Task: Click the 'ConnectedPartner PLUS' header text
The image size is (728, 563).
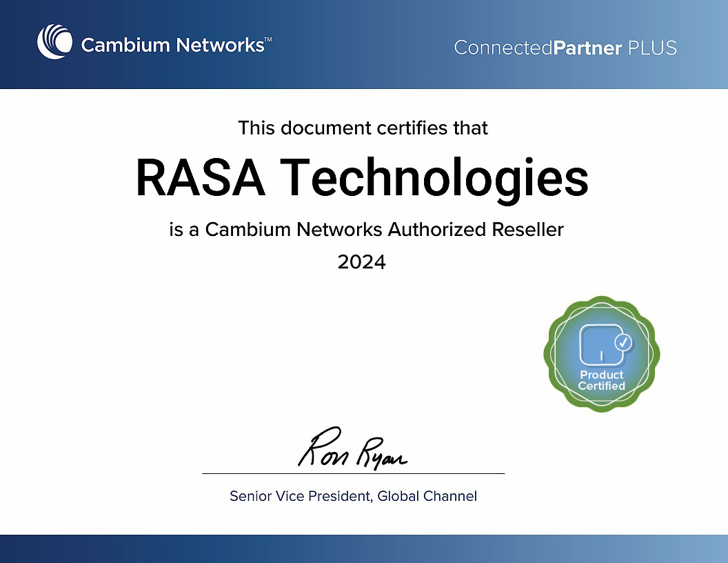Action: click(x=565, y=48)
